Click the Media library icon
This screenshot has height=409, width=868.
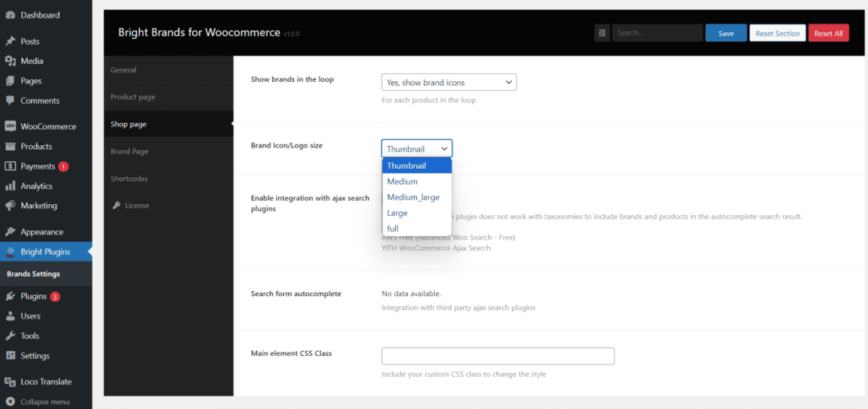10,61
